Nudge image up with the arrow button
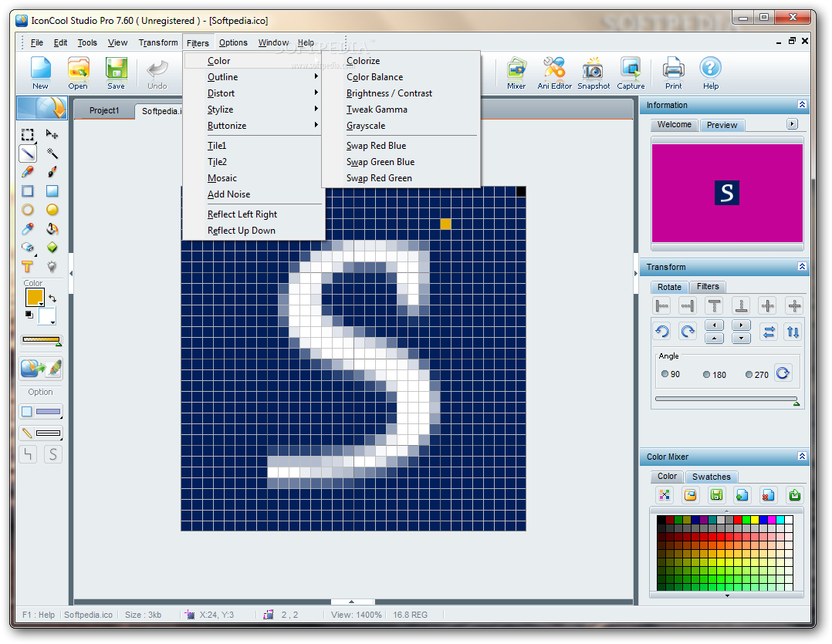This screenshot has height=644, width=832. pyautogui.click(x=714, y=339)
